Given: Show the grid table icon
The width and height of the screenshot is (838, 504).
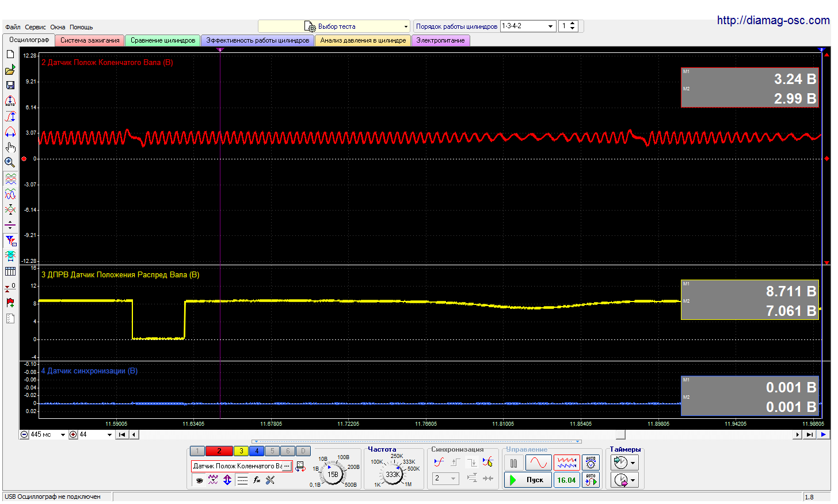Looking at the screenshot, I should [10, 272].
